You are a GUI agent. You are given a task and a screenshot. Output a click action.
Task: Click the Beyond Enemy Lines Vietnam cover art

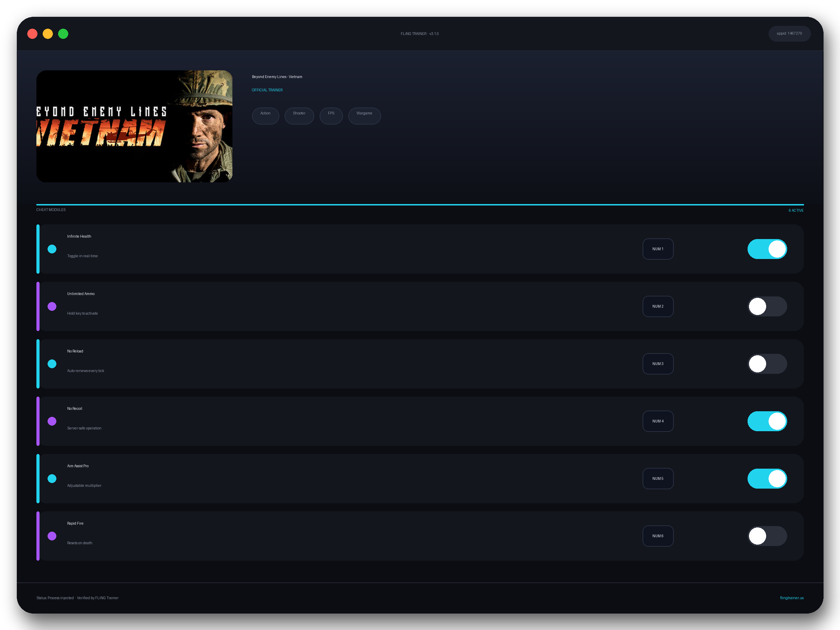click(134, 126)
